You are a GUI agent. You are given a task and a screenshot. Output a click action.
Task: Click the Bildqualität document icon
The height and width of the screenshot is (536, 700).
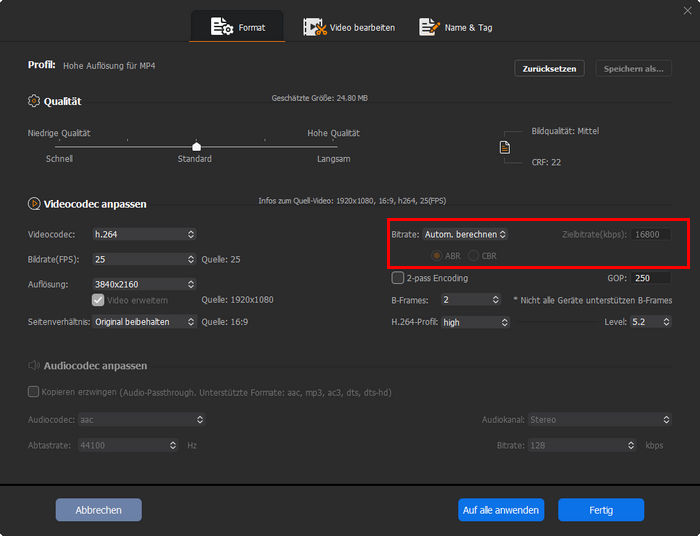pyautogui.click(x=504, y=147)
